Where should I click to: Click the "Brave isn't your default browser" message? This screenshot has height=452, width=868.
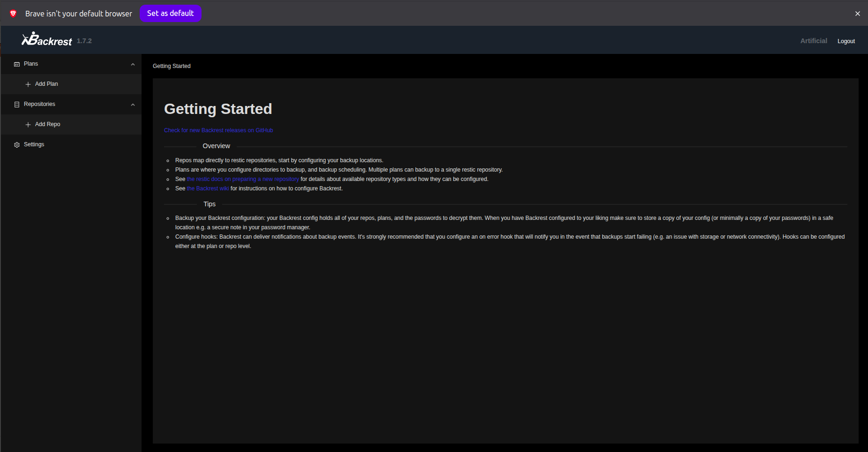[79, 14]
